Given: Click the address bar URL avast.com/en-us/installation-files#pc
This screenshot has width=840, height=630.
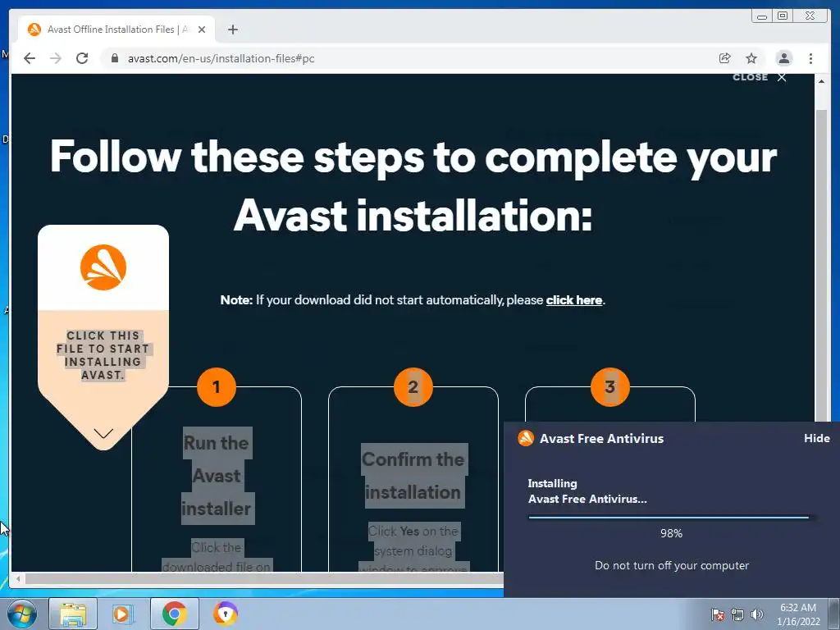Looking at the screenshot, I should (x=221, y=58).
